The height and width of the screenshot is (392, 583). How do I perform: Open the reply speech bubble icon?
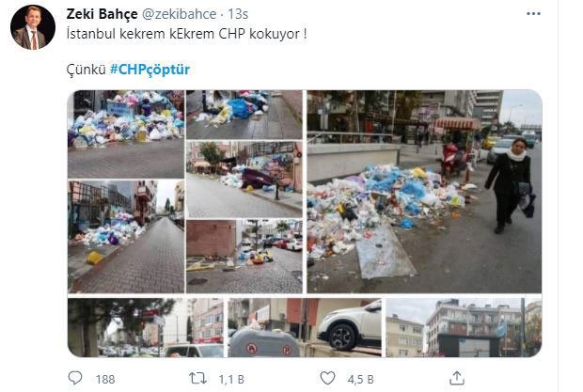click(x=75, y=378)
